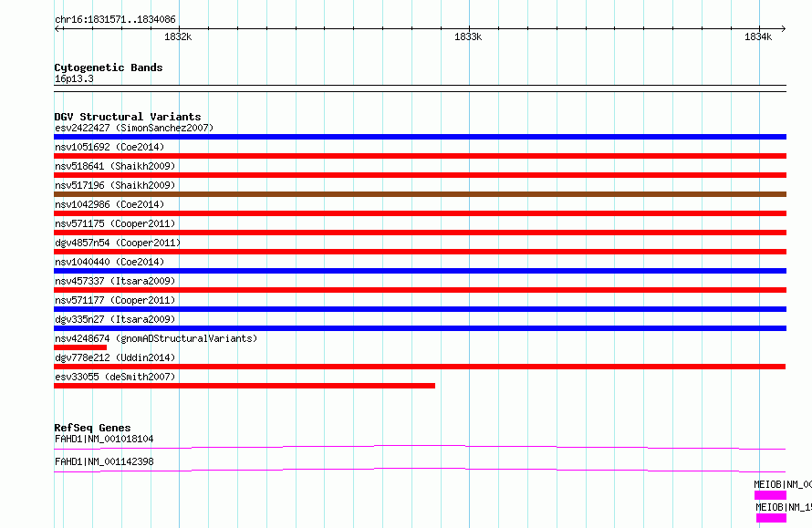Viewport: 812px width, 528px height.
Task: Click the lower MEIOB|NM_ gene label
Action: pyautogui.click(x=784, y=507)
